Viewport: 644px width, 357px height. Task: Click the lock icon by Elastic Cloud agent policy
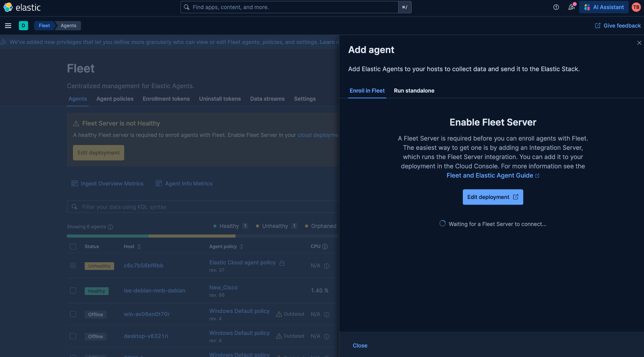[282, 263]
